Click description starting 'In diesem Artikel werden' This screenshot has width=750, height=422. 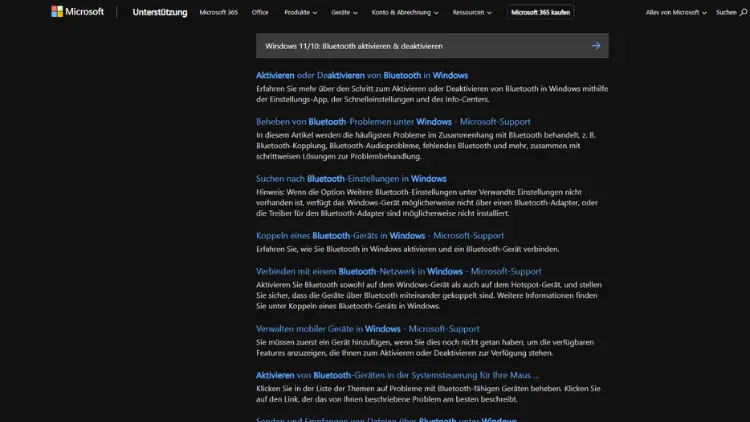point(426,145)
